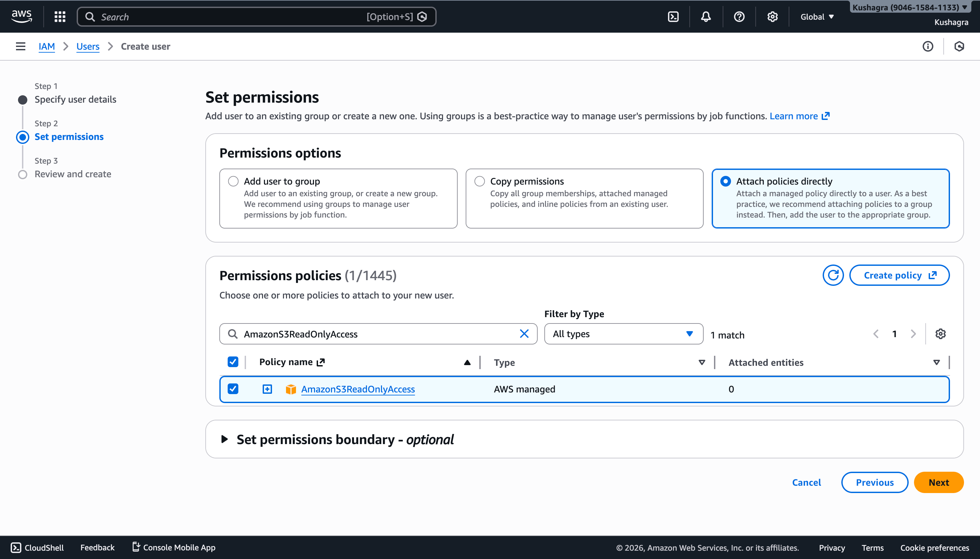
Task: Click the orange policy box icon
Action: point(291,389)
